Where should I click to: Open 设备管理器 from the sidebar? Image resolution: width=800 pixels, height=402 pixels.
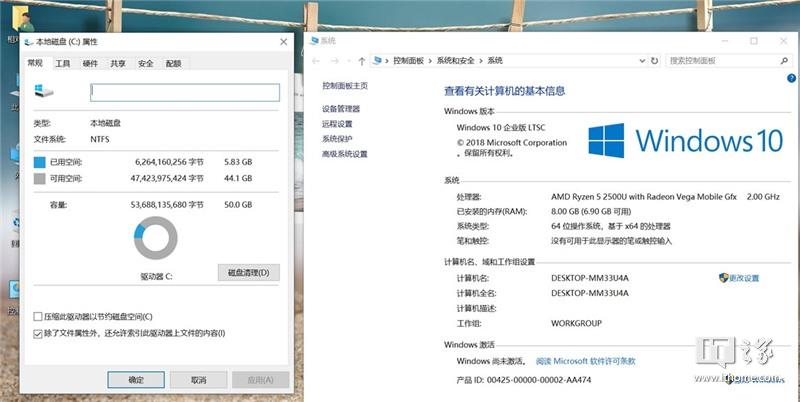[x=341, y=109]
